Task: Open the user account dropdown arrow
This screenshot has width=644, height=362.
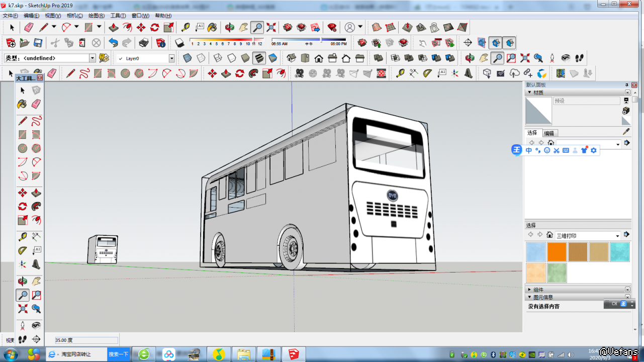Action: [x=360, y=27]
